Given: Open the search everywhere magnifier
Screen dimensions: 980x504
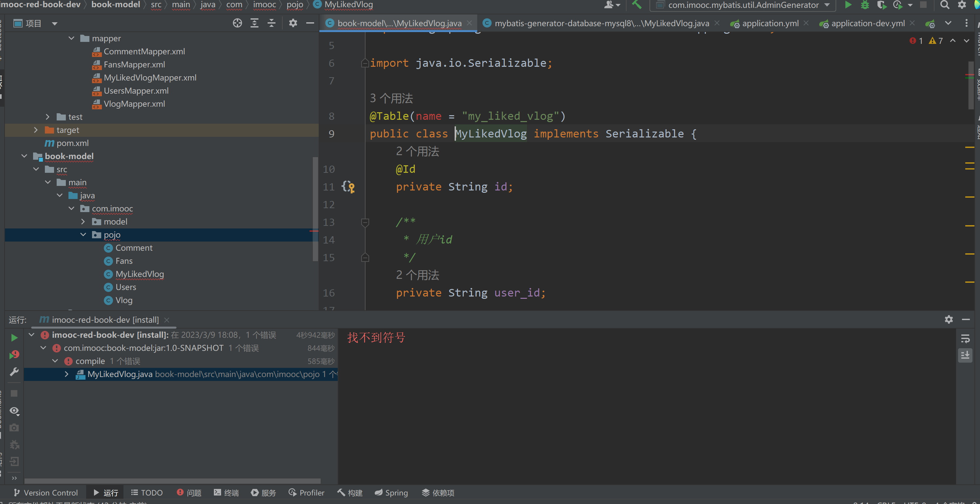Looking at the screenshot, I should tap(945, 5).
